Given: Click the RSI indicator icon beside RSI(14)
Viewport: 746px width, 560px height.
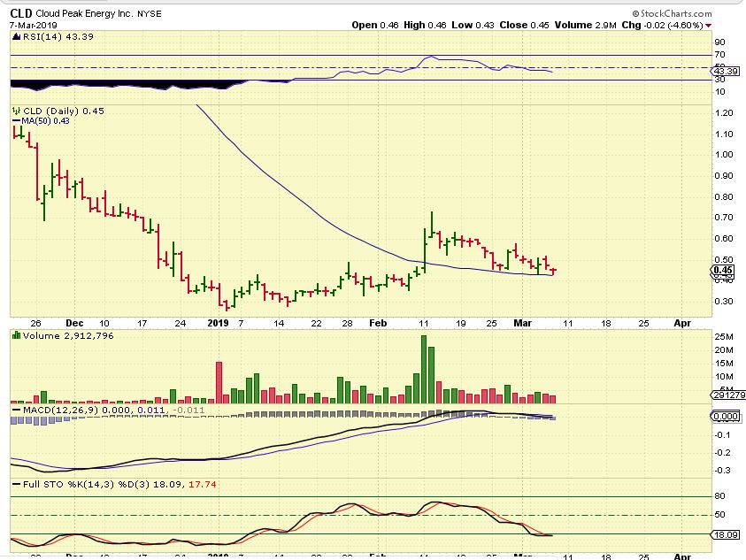Looking at the screenshot, I should 17,36.
